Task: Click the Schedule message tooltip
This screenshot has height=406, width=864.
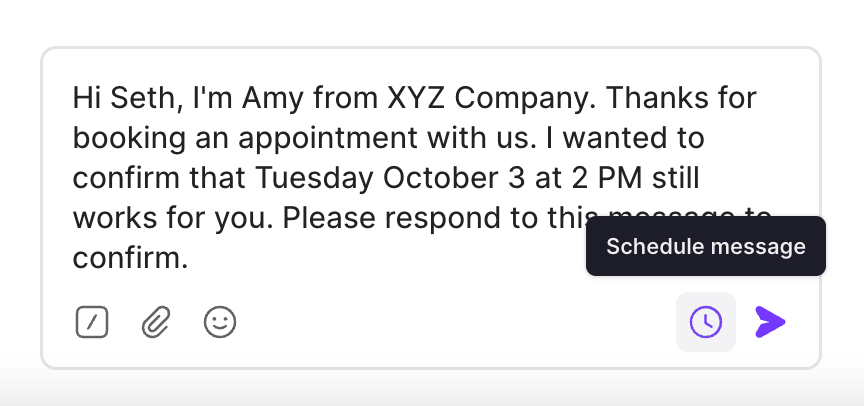Action: coord(705,246)
